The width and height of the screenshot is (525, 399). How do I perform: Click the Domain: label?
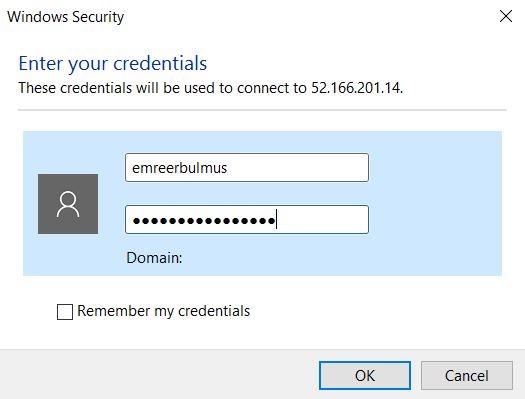pyautogui.click(x=154, y=258)
